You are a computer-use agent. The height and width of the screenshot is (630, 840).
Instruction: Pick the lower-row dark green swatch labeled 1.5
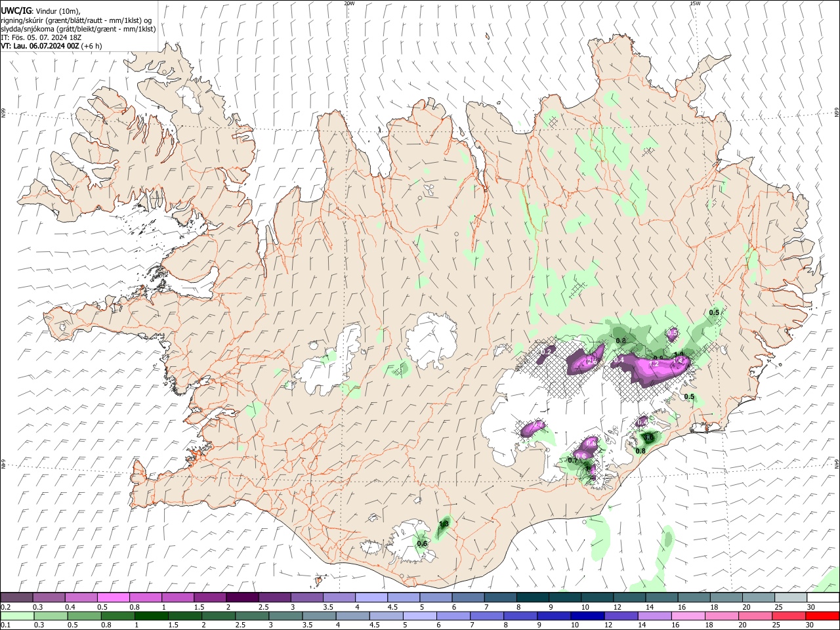184,616
